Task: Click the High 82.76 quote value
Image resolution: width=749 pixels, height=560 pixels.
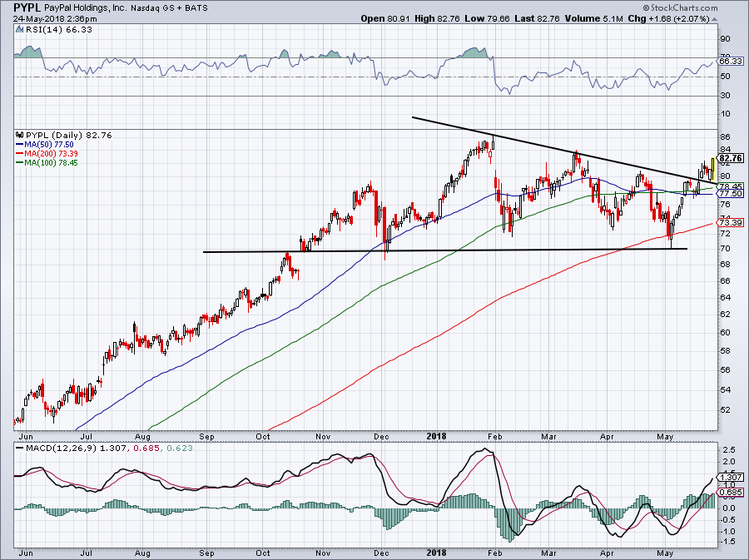Action: coord(437,18)
